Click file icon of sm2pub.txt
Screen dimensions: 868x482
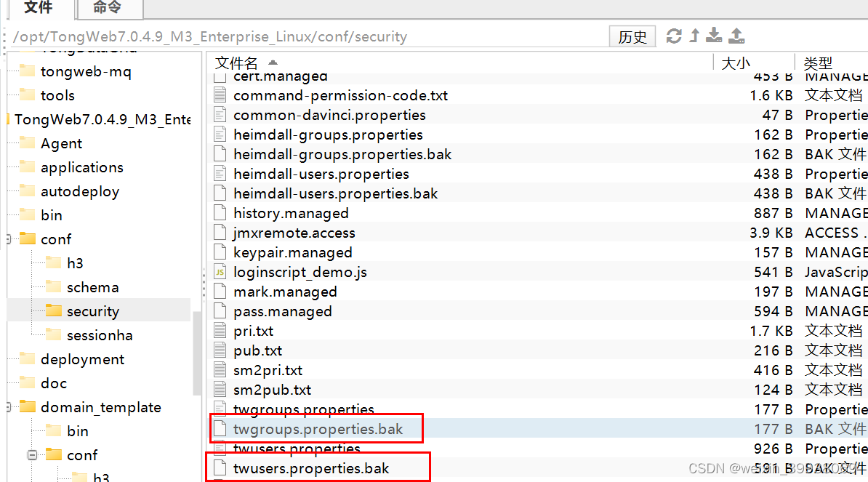pyautogui.click(x=220, y=390)
